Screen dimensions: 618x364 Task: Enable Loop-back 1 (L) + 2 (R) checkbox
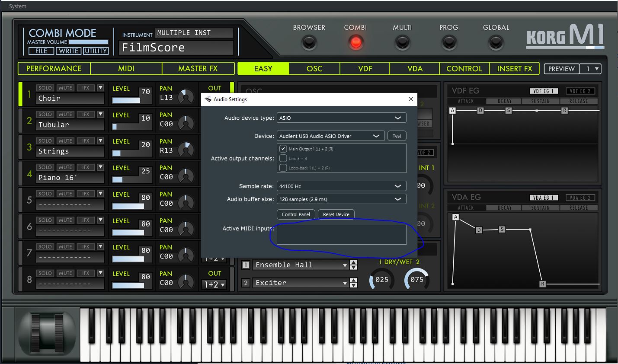tap(283, 168)
